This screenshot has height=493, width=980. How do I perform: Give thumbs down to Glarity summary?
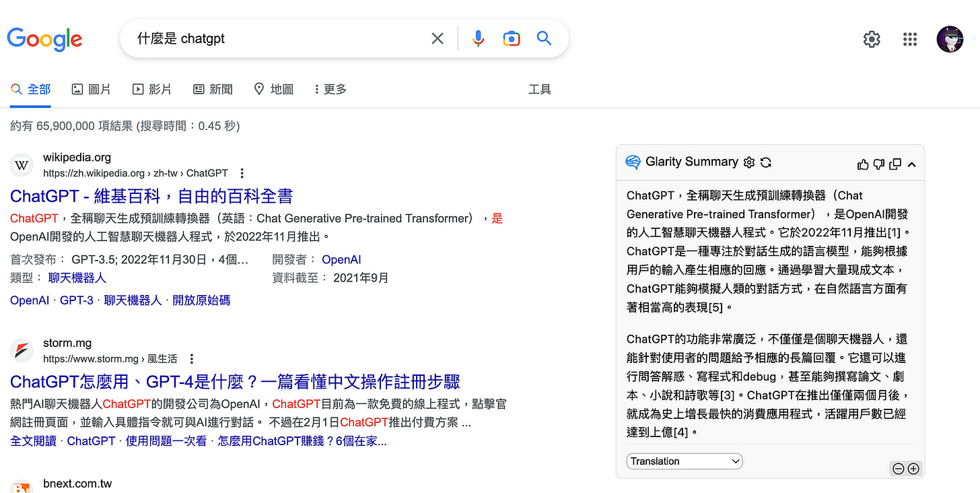click(879, 164)
